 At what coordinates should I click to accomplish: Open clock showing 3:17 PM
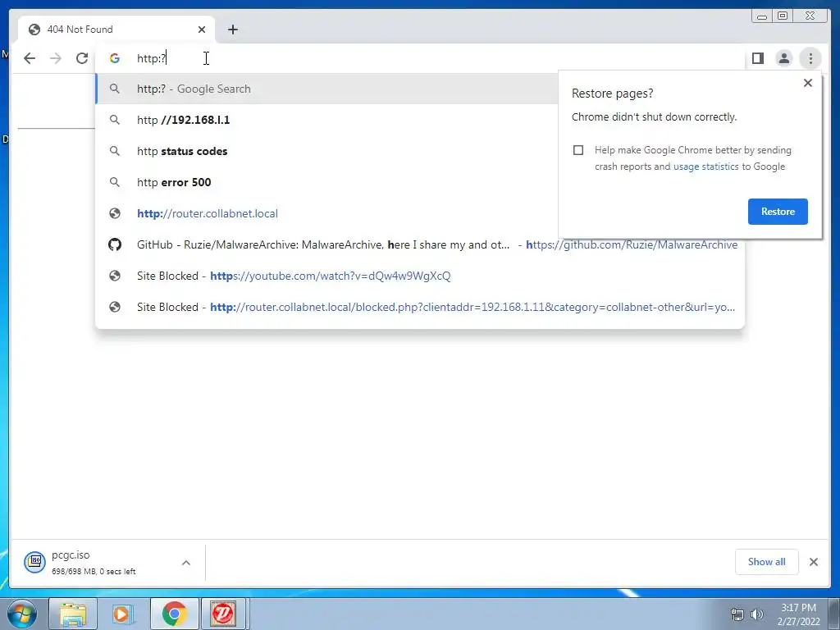(x=799, y=614)
